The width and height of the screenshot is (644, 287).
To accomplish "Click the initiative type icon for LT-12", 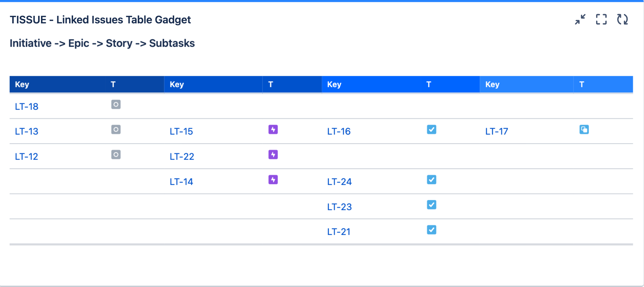I will click(x=116, y=155).
